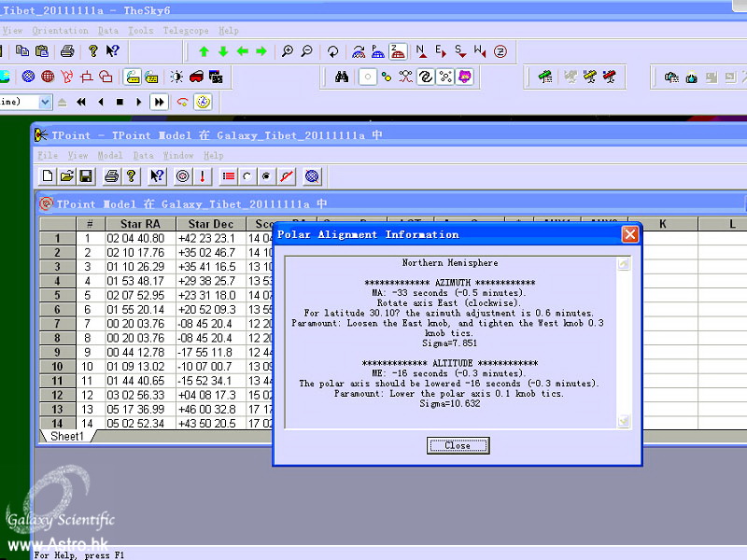Click the blue globe grid icon in TPoint

[312, 175]
